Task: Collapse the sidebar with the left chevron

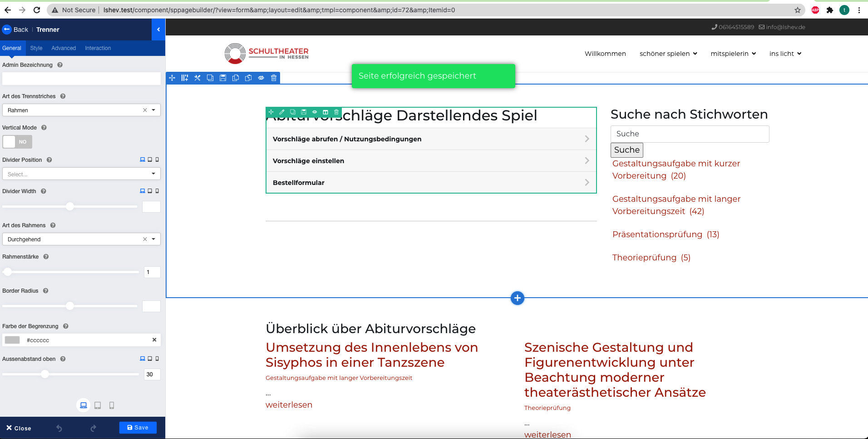Action: (158, 30)
